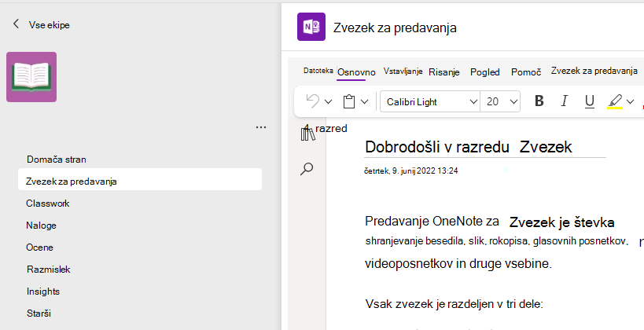Click the Undo arrow icon
Image resolution: width=644 pixels, height=330 pixels.
[313, 101]
